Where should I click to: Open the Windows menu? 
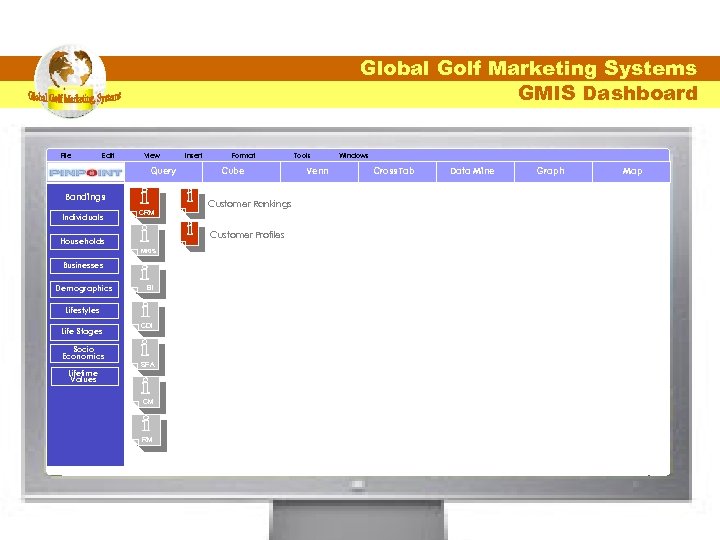354,156
